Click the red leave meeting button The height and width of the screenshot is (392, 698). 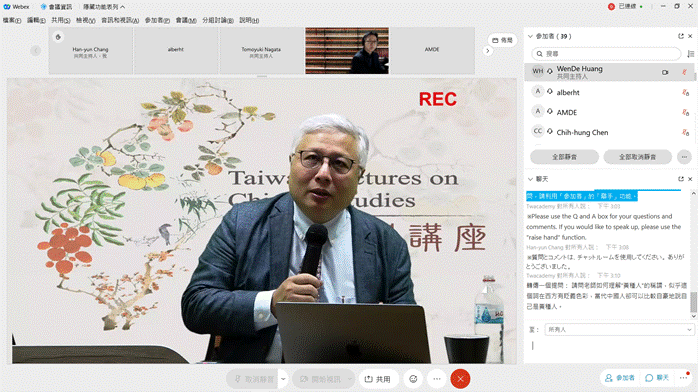point(460,379)
